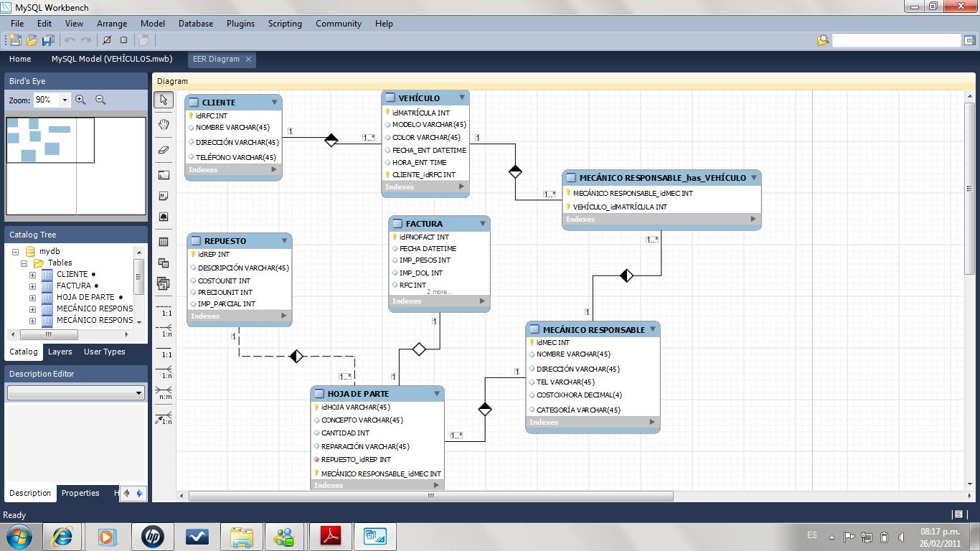
Task: Click the diagram horizontal scrollbar thumb
Action: pos(431,496)
